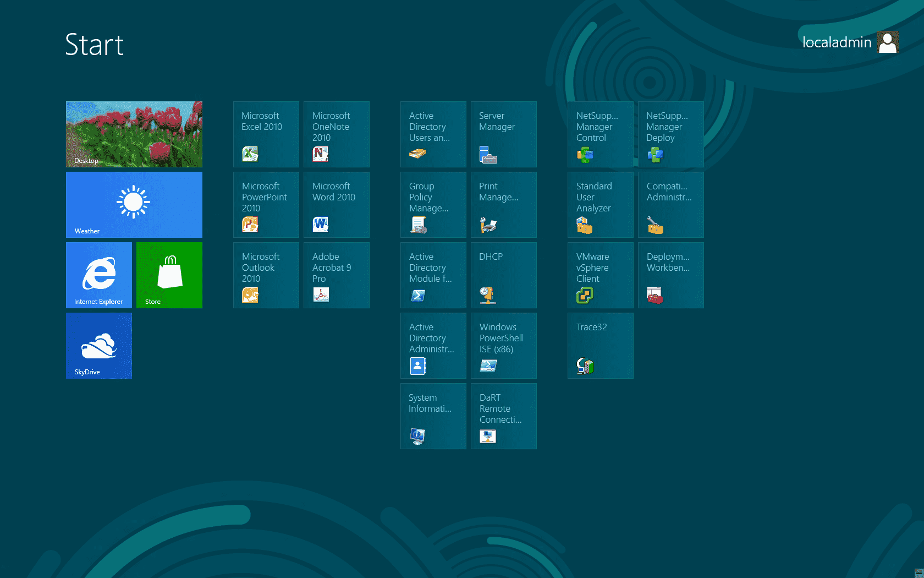
Task: Launch Standard User Analyzer icon
Action: [585, 225]
